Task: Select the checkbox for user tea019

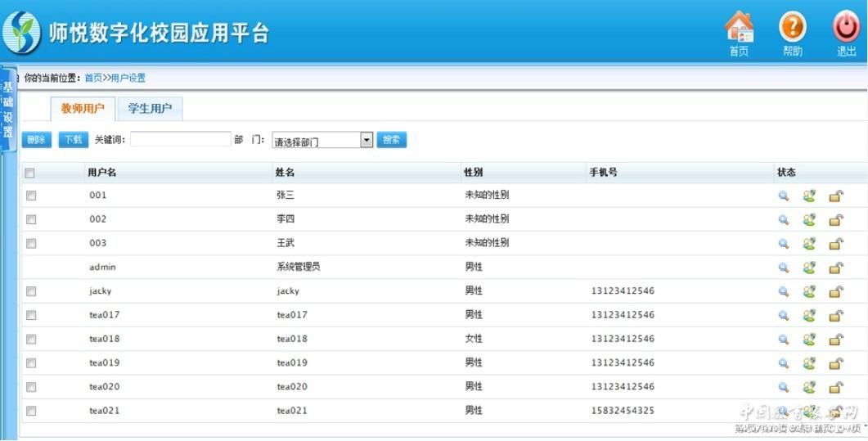Action: pos(31,362)
